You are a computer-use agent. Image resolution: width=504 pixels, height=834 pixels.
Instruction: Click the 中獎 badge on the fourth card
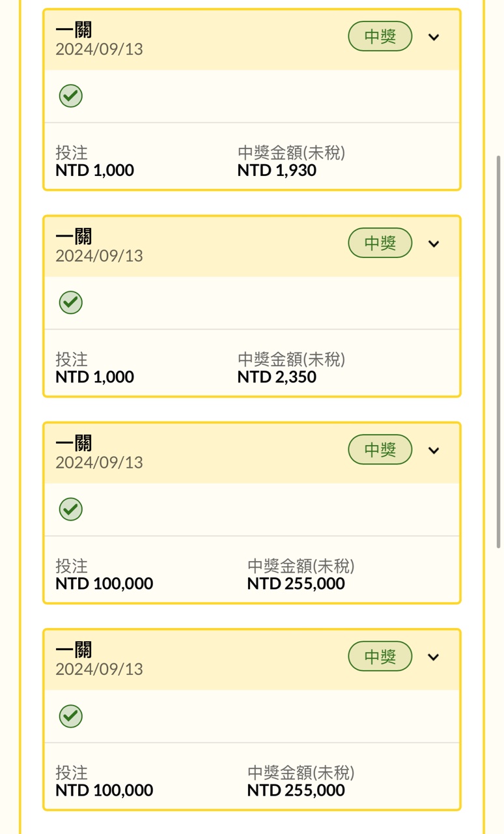coord(380,656)
